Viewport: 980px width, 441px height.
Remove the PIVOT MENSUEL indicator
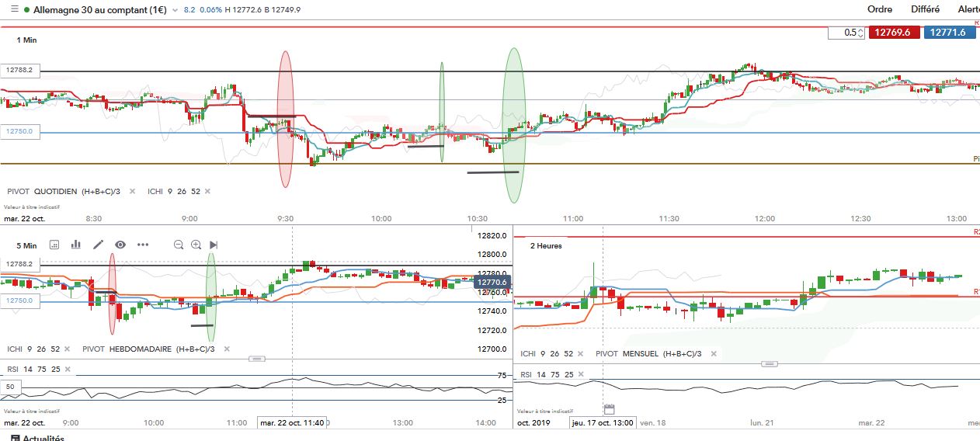click(x=714, y=354)
